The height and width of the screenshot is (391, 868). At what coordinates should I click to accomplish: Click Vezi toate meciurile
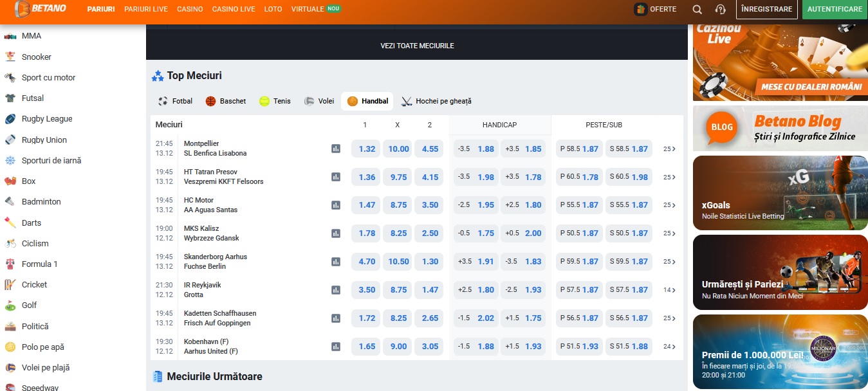click(417, 46)
